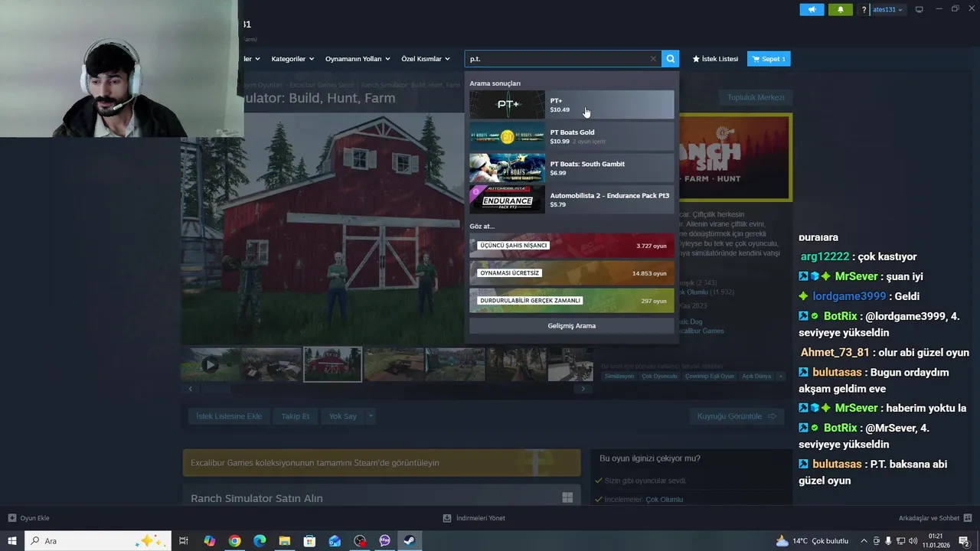Show hidden system tray icons
Image resolution: width=980 pixels, height=551 pixels.
tap(864, 541)
